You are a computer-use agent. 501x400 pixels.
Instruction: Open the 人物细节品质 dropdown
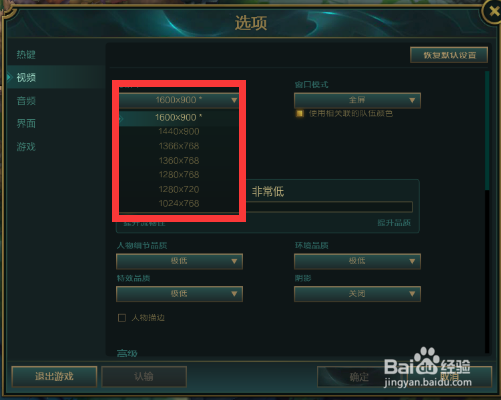click(179, 261)
